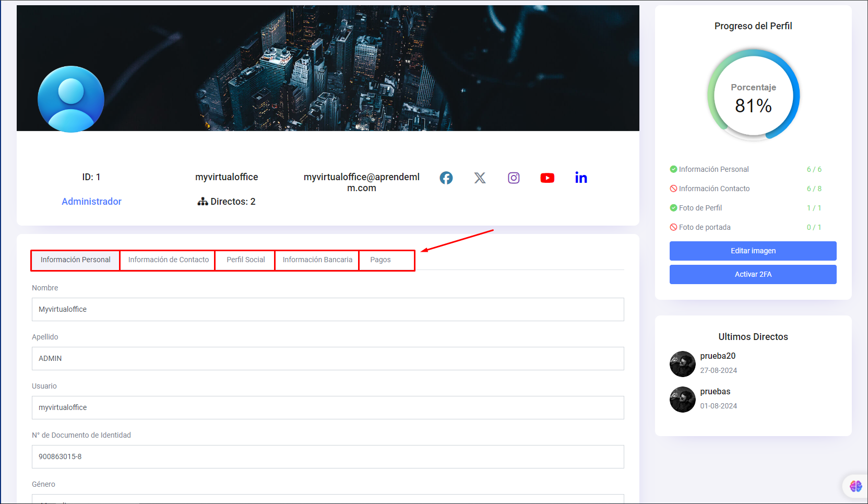Click the blue profile avatar picture
The height and width of the screenshot is (504, 868).
coord(71,99)
